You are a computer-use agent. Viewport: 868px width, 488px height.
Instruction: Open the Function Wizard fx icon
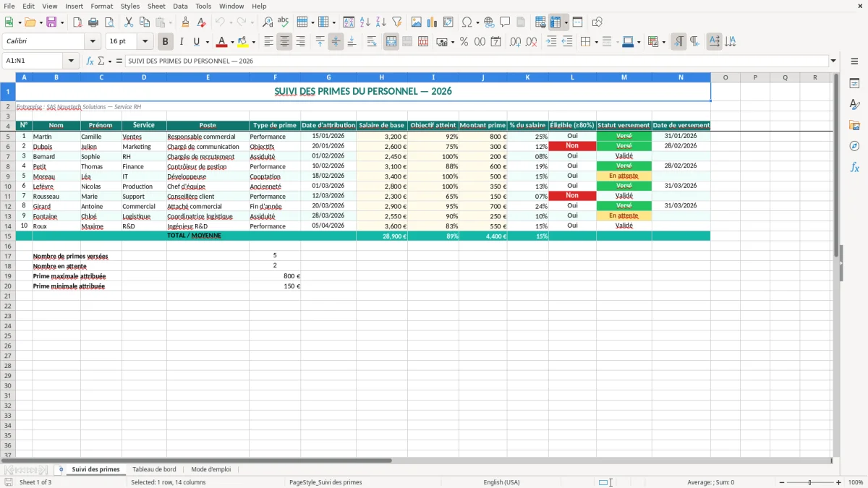pos(90,61)
